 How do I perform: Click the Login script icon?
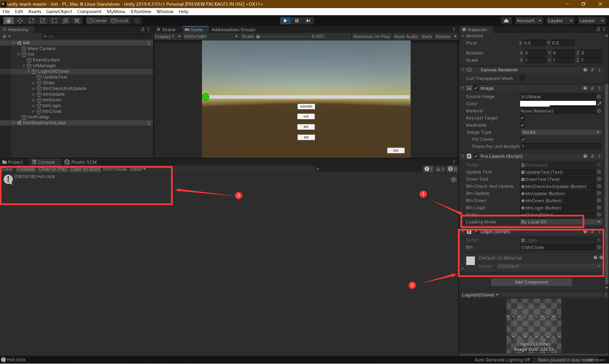pyautogui.click(x=469, y=231)
